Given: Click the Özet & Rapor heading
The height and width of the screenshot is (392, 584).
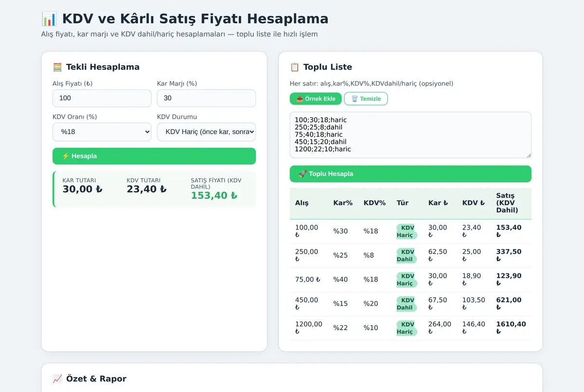Looking at the screenshot, I should (x=96, y=379).
